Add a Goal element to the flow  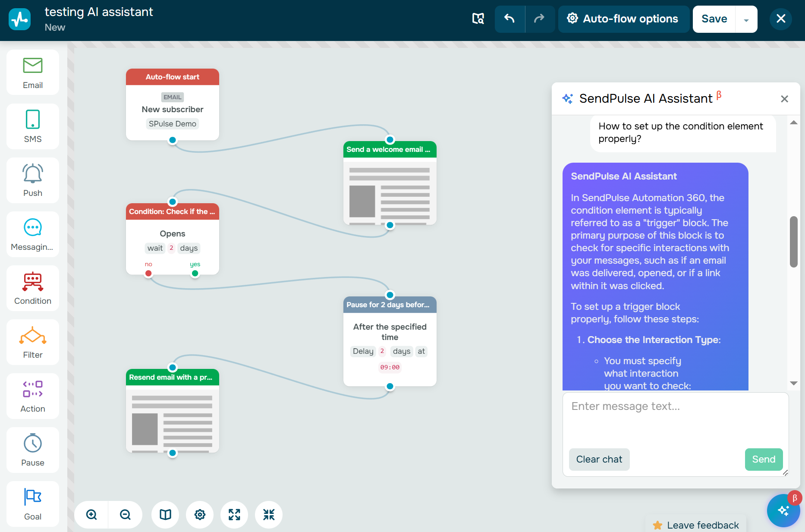(x=32, y=504)
